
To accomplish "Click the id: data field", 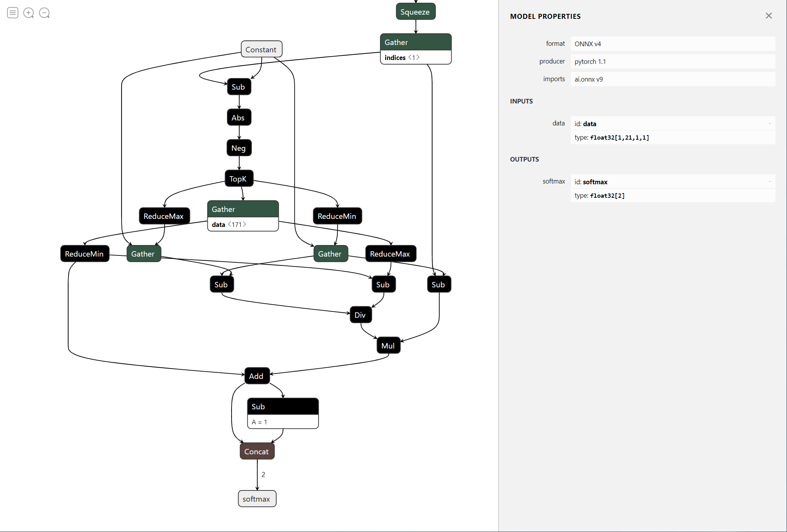I will [673, 123].
